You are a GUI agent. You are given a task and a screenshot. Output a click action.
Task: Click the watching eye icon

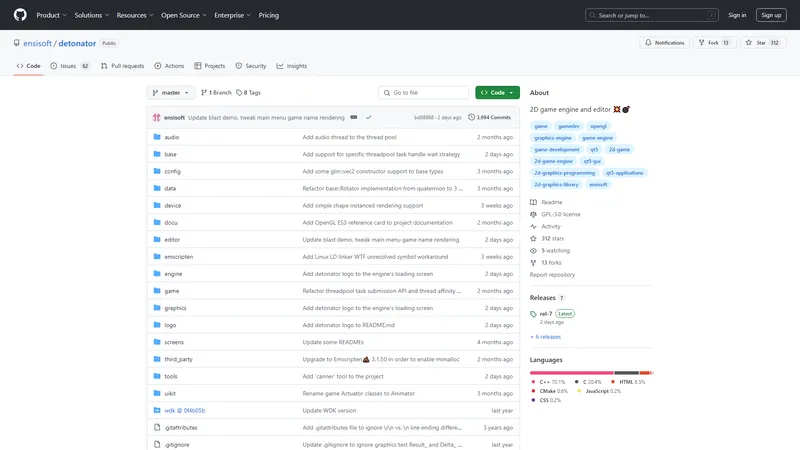(x=533, y=251)
